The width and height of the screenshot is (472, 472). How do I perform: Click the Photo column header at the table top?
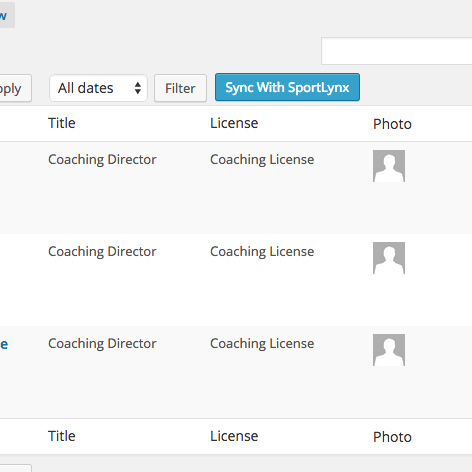pyautogui.click(x=392, y=124)
